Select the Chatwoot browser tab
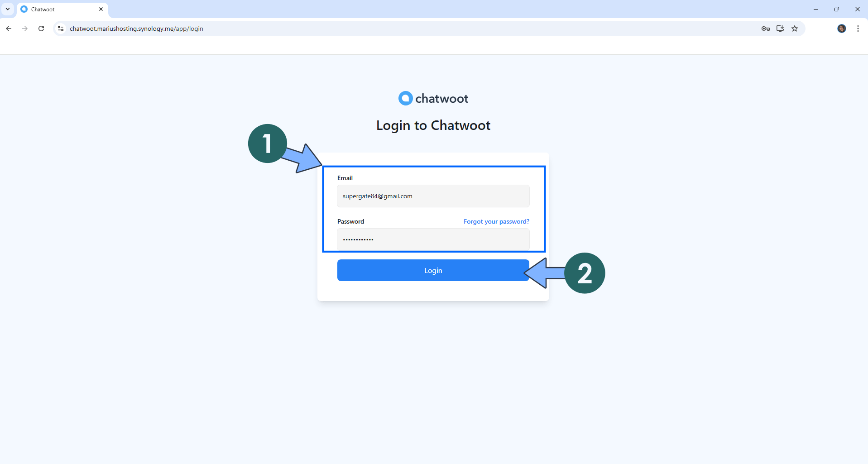Image resolution: width=868 pixels, height=464 pixels. [59, 10]
